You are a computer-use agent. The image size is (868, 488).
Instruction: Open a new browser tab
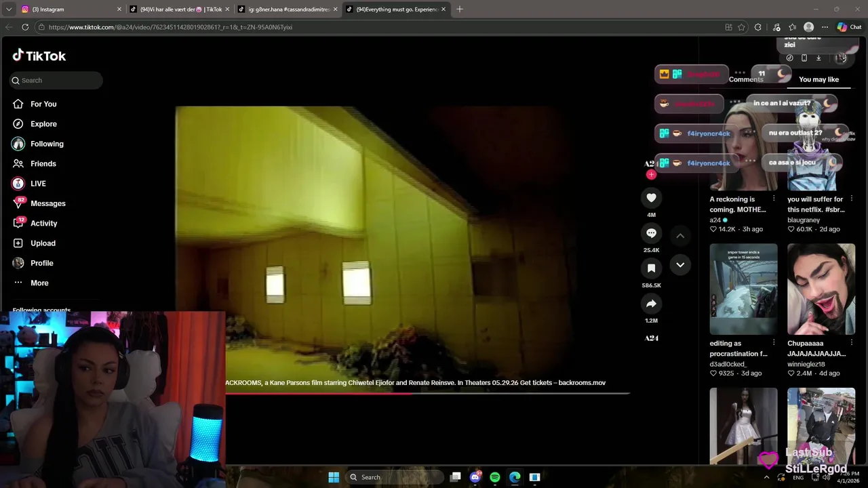coord(460,9)
